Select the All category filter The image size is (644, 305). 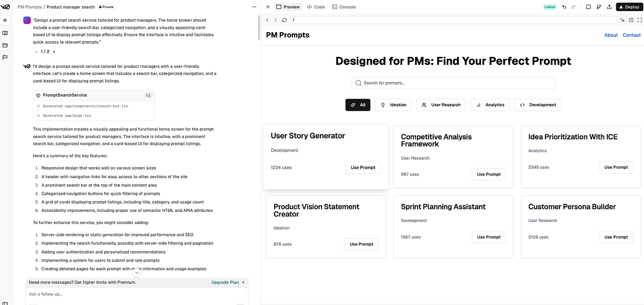pos(358,105)
